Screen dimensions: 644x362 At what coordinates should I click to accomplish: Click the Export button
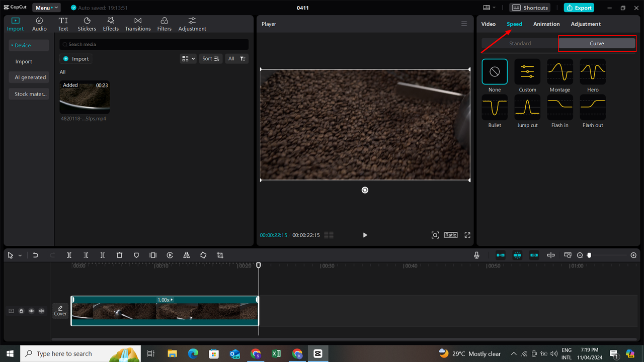click(x=579, y=8)
